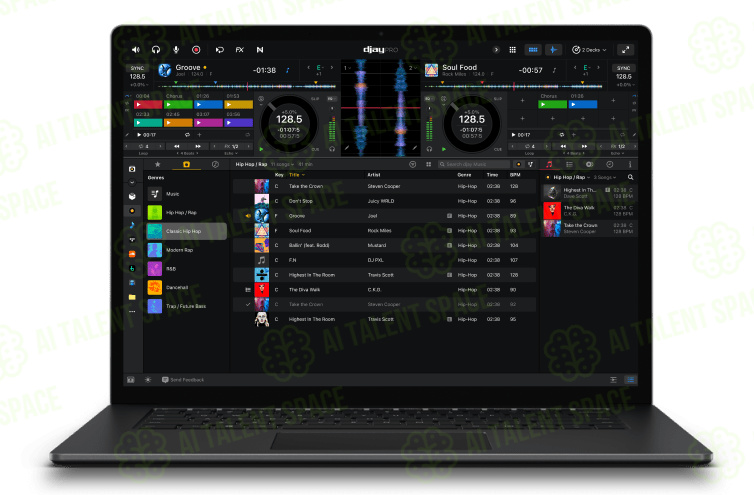The width and height of the screenshot is (754, 495).
Task: Skip backward on right deck beat jump
Action: (x=563, y=146)
